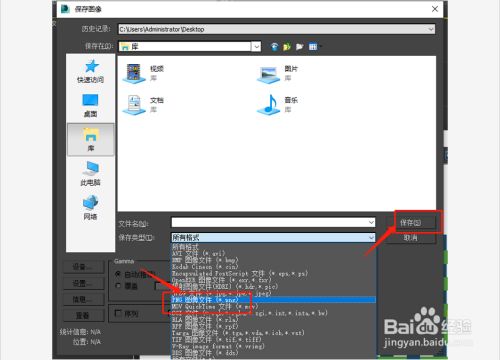Choose PNG 图像文件 (*.png) format
500x360 pixels.
pyautogui.click(x=273, y=300)
